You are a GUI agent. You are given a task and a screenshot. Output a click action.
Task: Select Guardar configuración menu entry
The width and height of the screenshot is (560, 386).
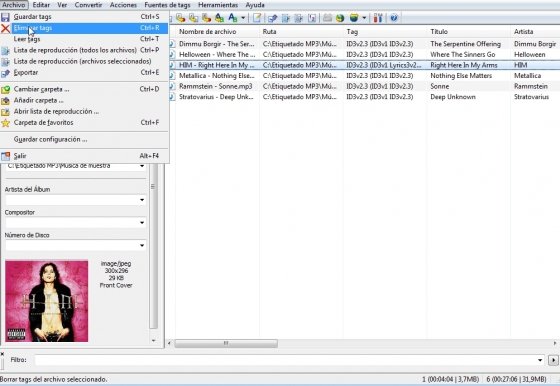pyautogui.click(x=84, y=139)
